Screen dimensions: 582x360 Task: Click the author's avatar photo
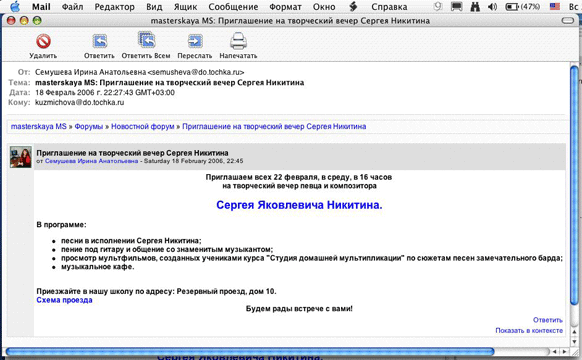[21, 157]
